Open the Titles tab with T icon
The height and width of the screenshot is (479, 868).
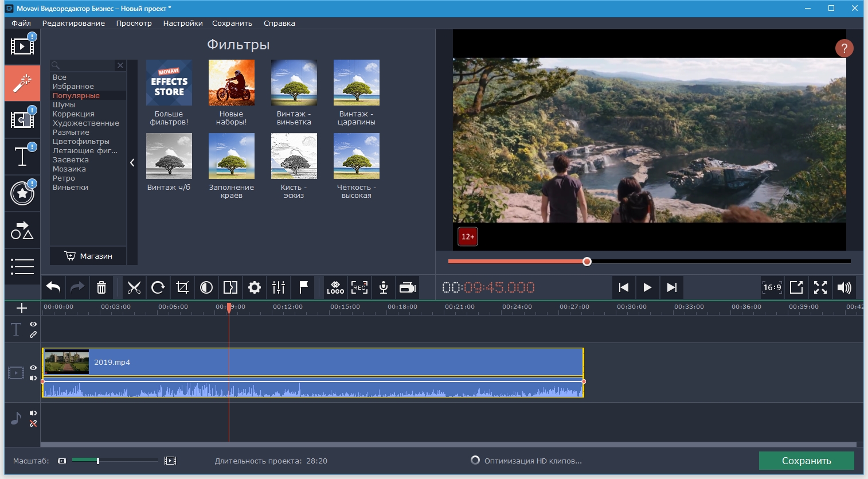coord(22,156)
